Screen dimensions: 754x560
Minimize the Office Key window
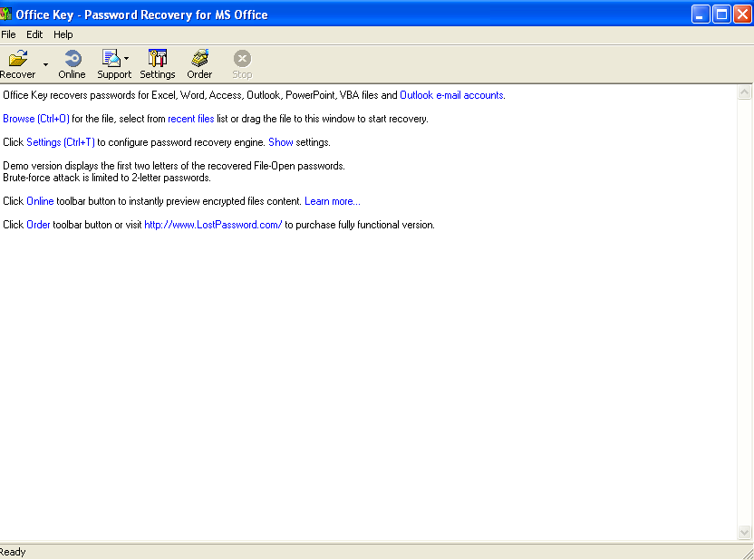point(701,14)
